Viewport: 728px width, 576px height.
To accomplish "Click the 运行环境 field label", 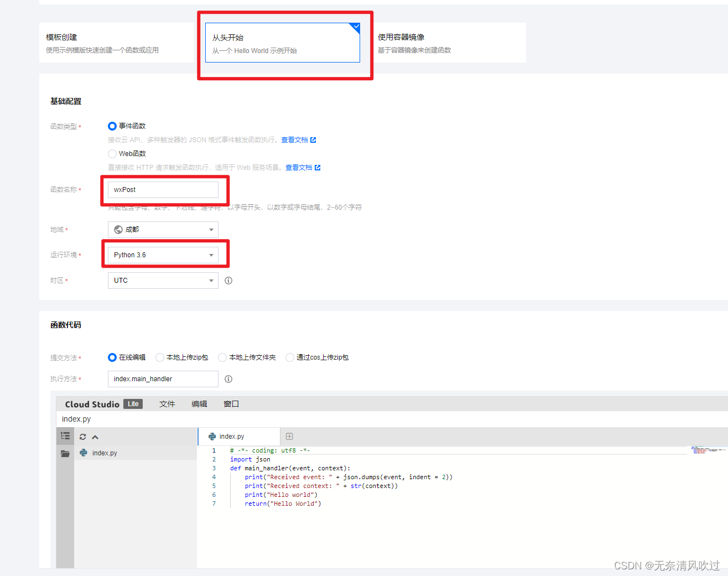I will point(64,255).
